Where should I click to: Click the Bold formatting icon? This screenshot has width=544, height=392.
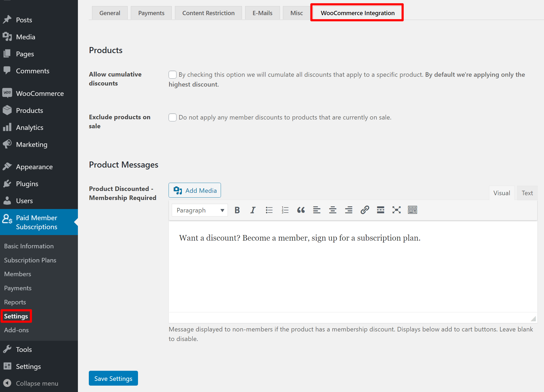point(237,210)
